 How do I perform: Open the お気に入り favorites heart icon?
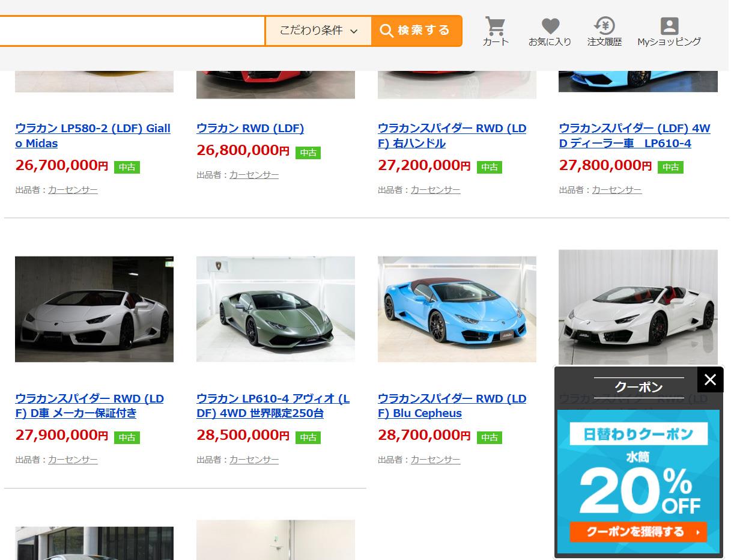[x=550, y=31]
